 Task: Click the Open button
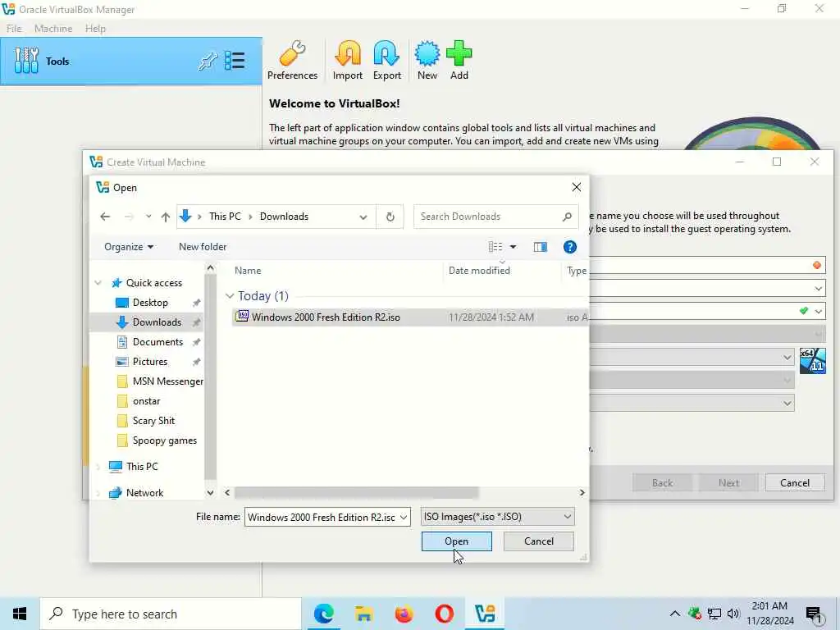click(456, 541)
